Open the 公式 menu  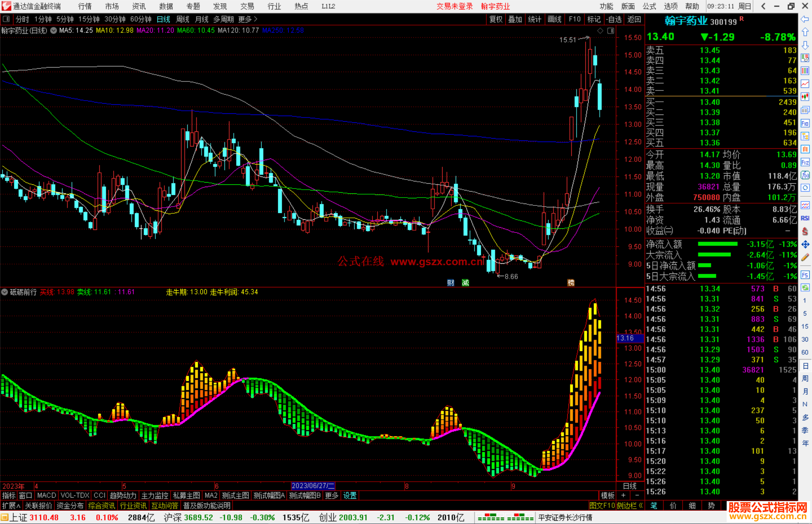649,6
